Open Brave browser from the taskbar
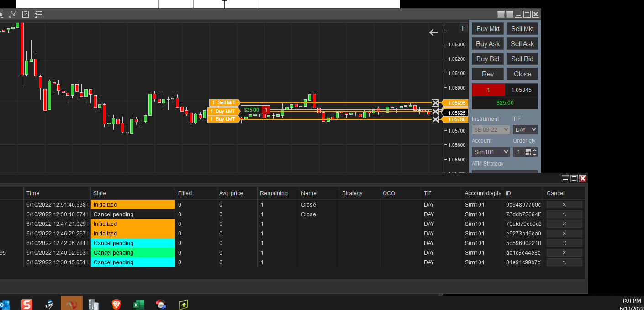Viewport: 644px width, 310px height. click(116, 304)
